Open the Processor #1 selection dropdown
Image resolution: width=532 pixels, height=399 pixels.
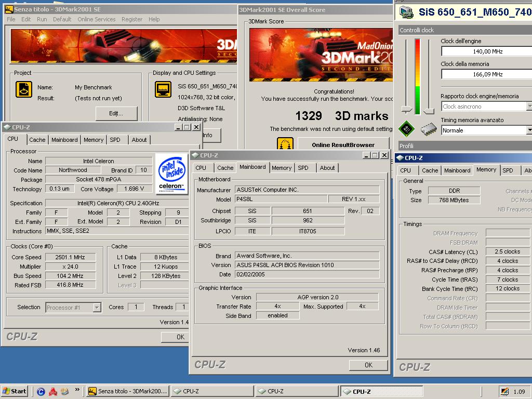(97, 308)
